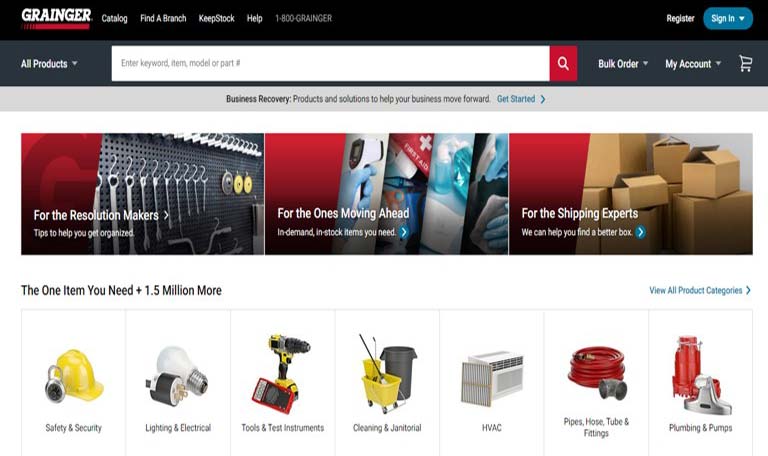The image size is (768, 456).
Task: Select the Plumbing & Pumps category
Action: click(x=700, y=375)
